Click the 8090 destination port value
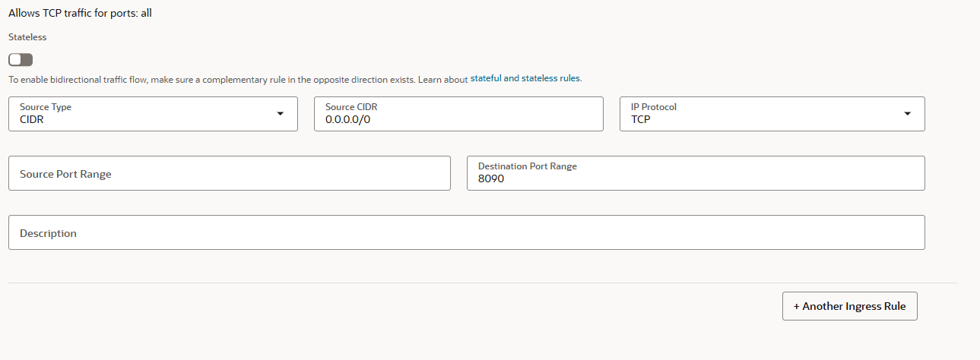This screenshot has height=360, width=980. coord(491,178)
